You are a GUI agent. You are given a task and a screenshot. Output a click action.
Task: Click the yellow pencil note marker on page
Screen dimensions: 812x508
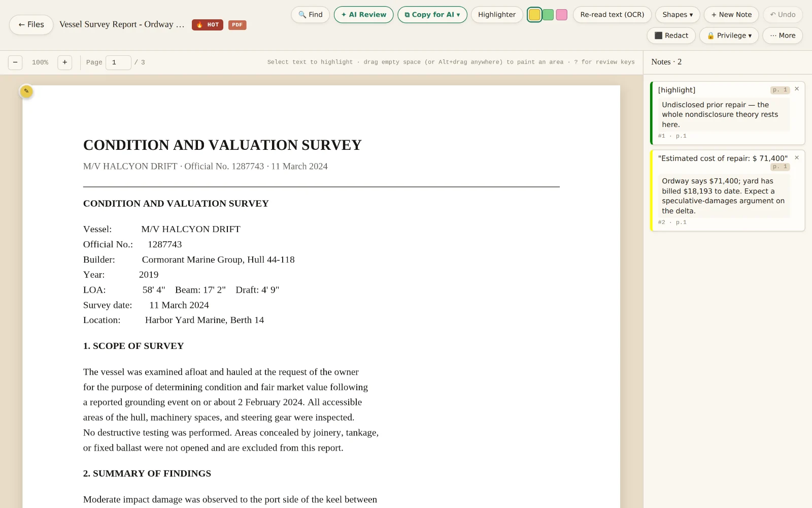(x=26, y=91)
